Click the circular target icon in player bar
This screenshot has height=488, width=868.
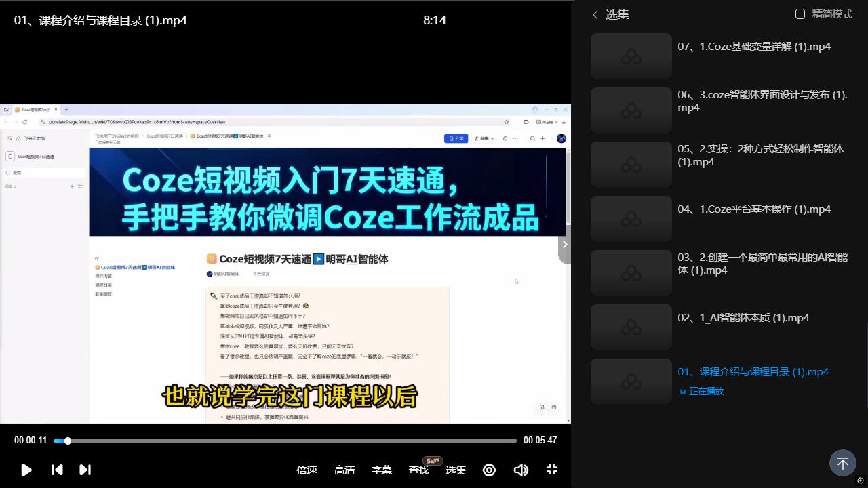tap(489, 470)
